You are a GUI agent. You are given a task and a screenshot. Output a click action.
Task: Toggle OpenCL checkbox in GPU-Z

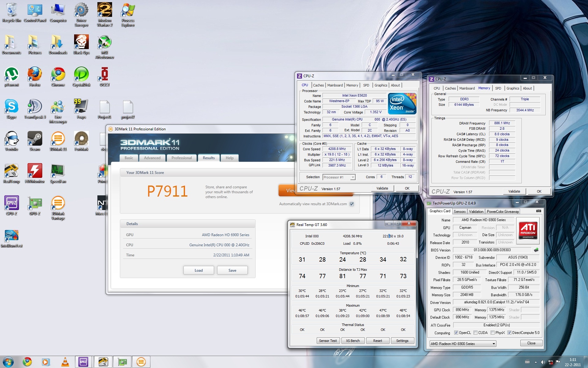(x=456, y=333)
